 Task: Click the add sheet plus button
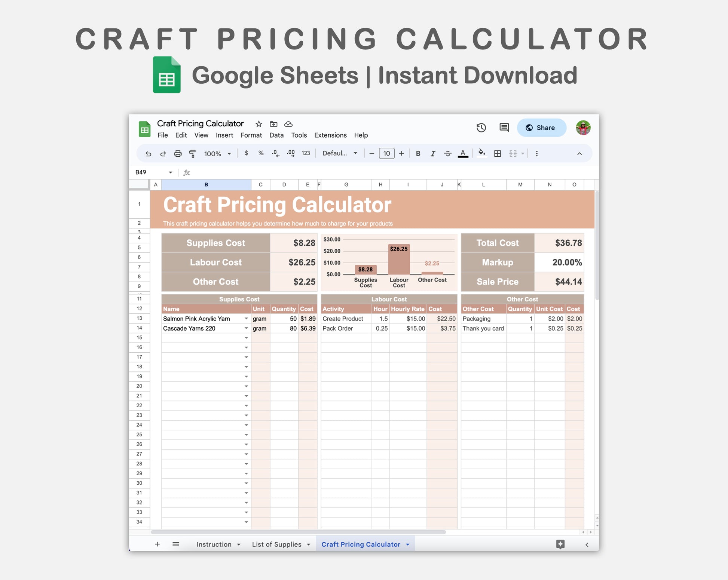(157, 544)
